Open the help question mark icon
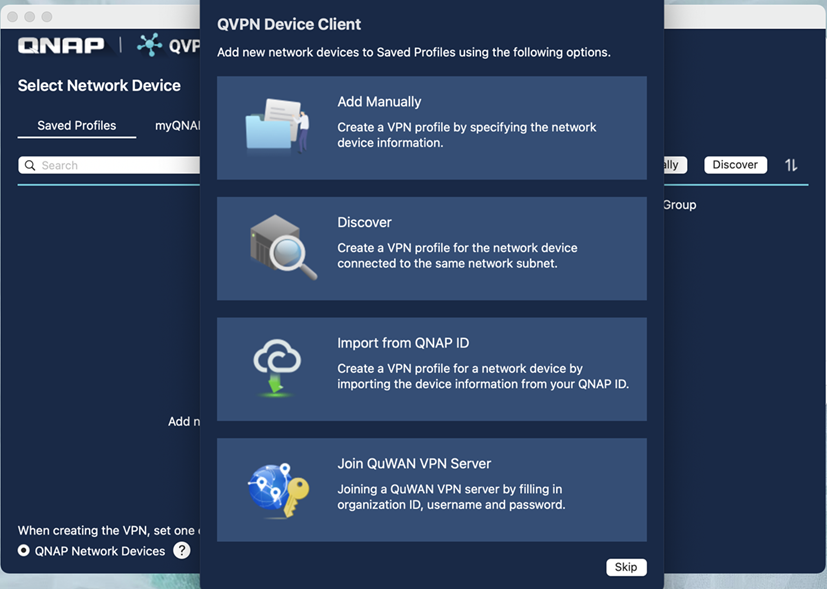This screenshot has width=828, height=589. tap(182, 550)
